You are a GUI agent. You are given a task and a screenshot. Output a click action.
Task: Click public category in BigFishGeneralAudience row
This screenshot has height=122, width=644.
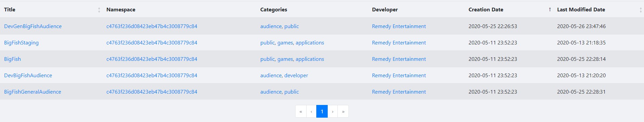(x=291, y=92)
